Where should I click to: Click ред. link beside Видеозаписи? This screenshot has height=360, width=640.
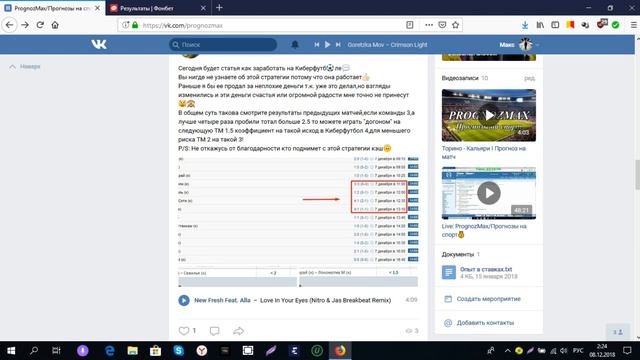pyautogui.click(x=529, y=78)
